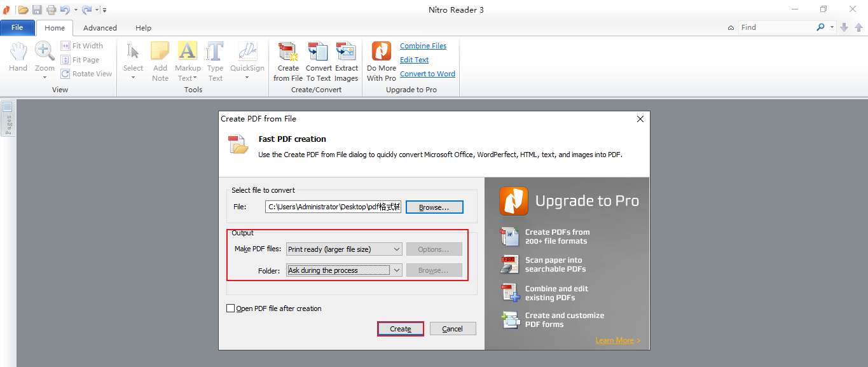Open the Folder dropdown
Image resolution: width=868 pixels, height=367 pixels.
tap(344, 270)
